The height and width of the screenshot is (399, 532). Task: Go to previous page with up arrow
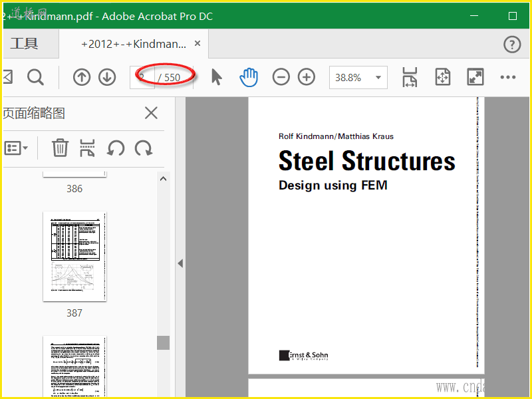(x=81, y=77)
